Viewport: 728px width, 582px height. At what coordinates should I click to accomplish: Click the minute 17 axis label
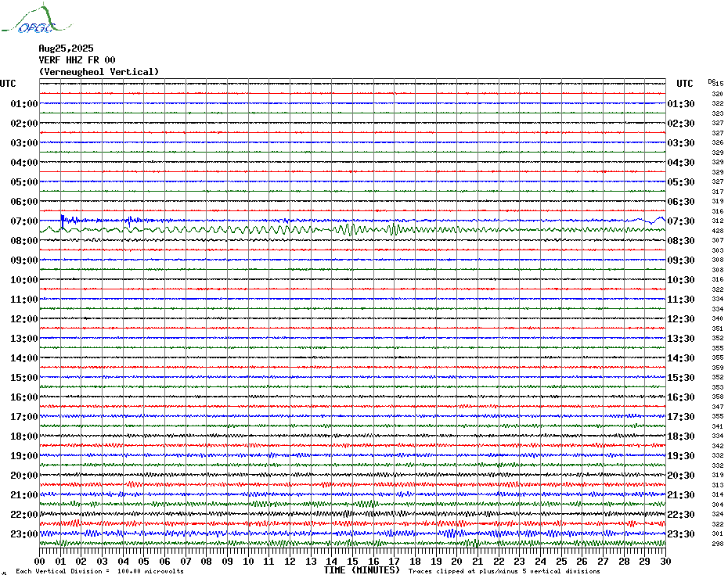coord(395,562)
